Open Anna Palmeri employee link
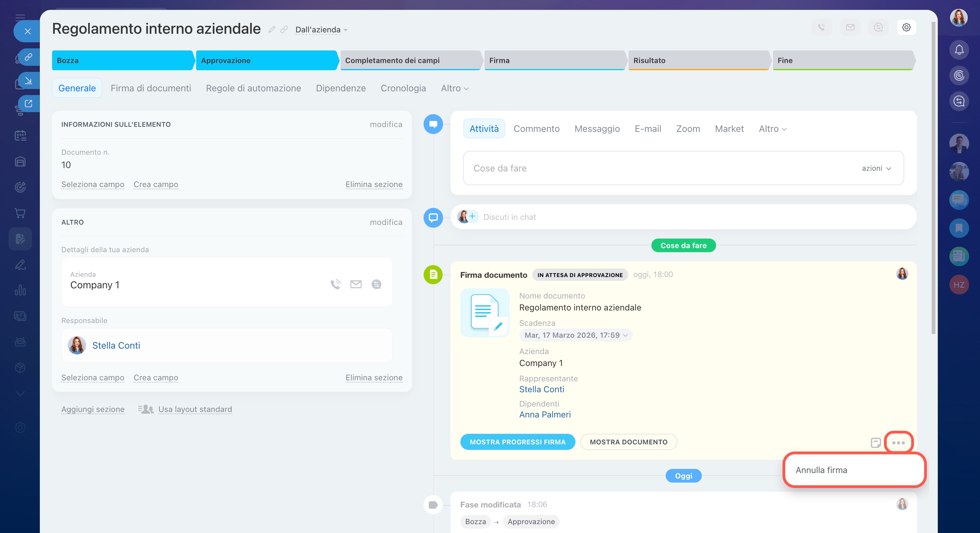This screenshot has height=533, width=980. (x=545, y=415)
